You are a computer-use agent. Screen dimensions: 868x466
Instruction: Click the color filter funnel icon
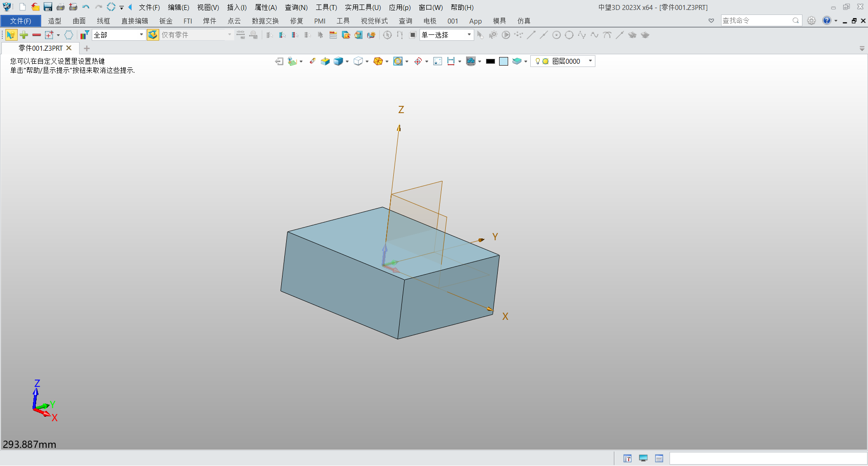point(85,35)
